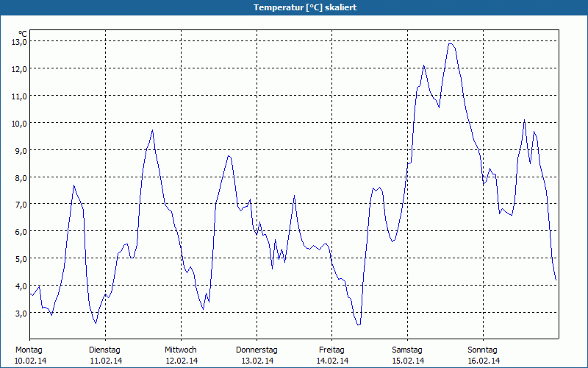Click the 6,0 y-axis label
The image size is (588, 368).
[x=21, y=232]
